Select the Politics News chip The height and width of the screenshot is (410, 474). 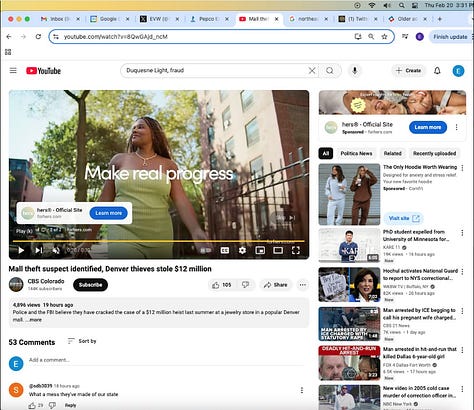356,153
